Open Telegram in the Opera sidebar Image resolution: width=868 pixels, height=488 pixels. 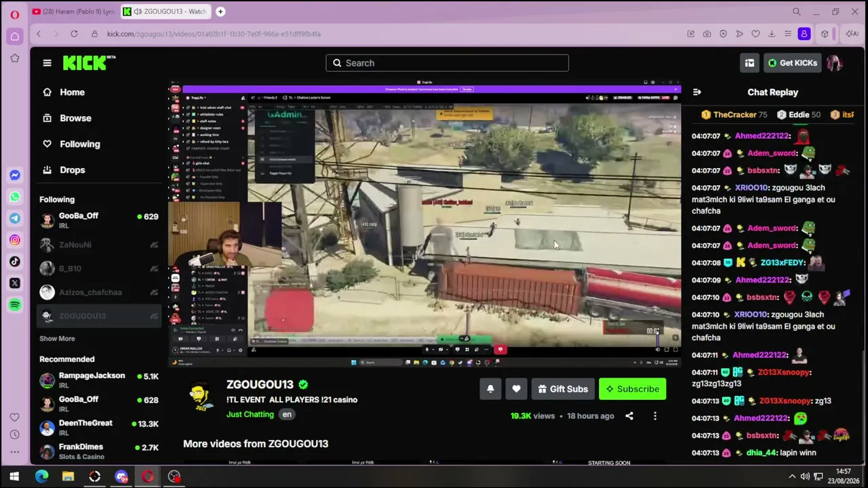tap(15, 219)
